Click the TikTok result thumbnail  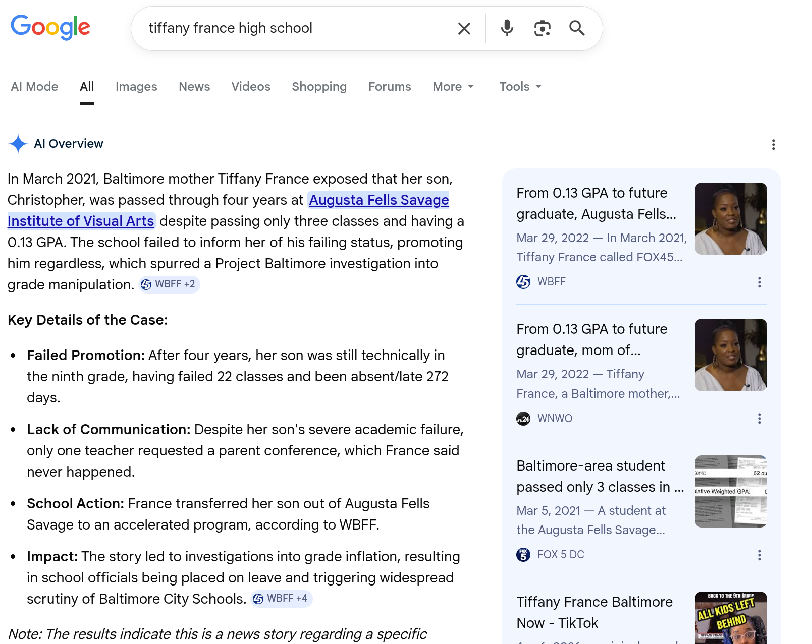click(731, 618)
